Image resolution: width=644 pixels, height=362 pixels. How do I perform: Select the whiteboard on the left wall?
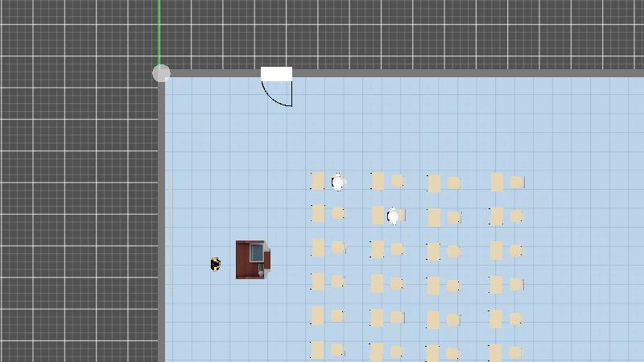click(169, 233)
